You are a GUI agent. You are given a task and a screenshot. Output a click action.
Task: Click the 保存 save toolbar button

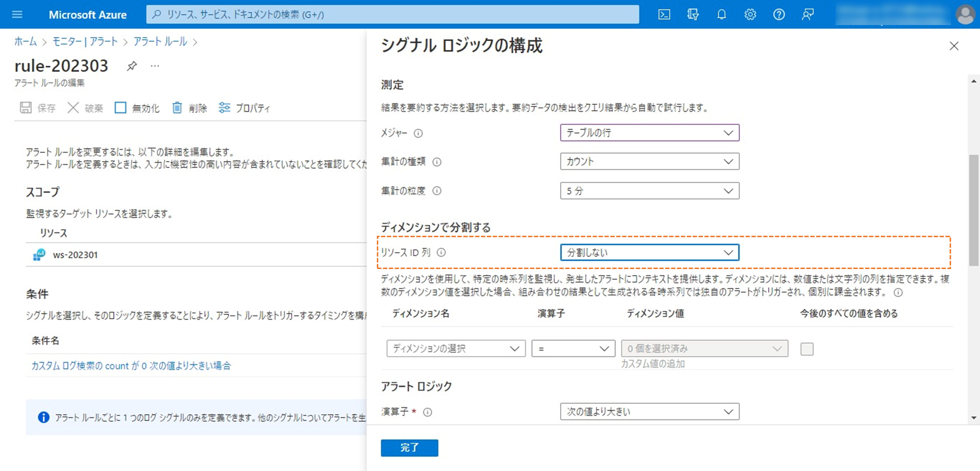(x=38, y=108)
